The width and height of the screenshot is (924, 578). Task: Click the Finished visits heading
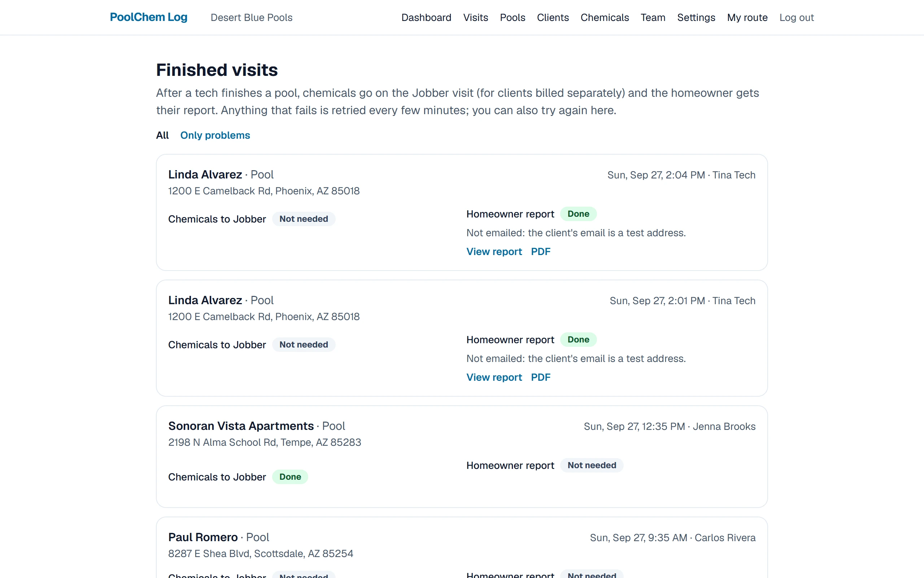pos(217,70)
